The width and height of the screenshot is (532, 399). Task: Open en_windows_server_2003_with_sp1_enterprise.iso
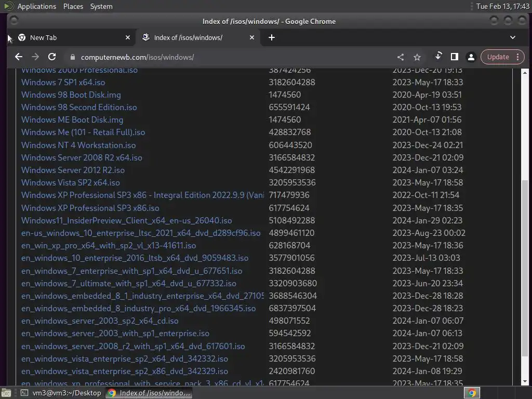[115, 334]
